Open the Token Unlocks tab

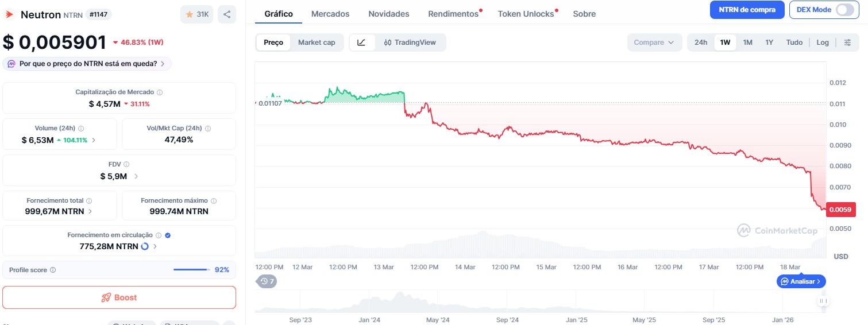point(526,14)
